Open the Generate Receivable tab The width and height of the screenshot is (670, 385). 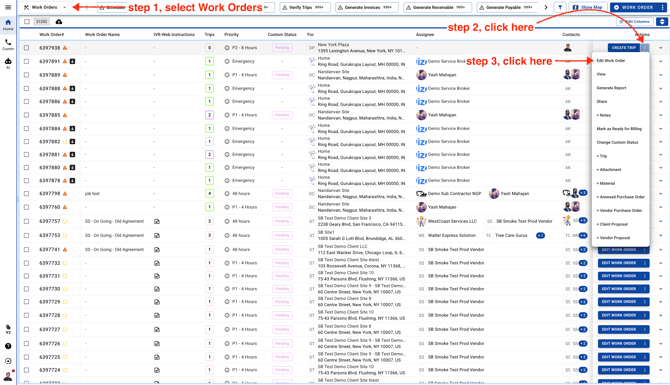pos(437,7)
